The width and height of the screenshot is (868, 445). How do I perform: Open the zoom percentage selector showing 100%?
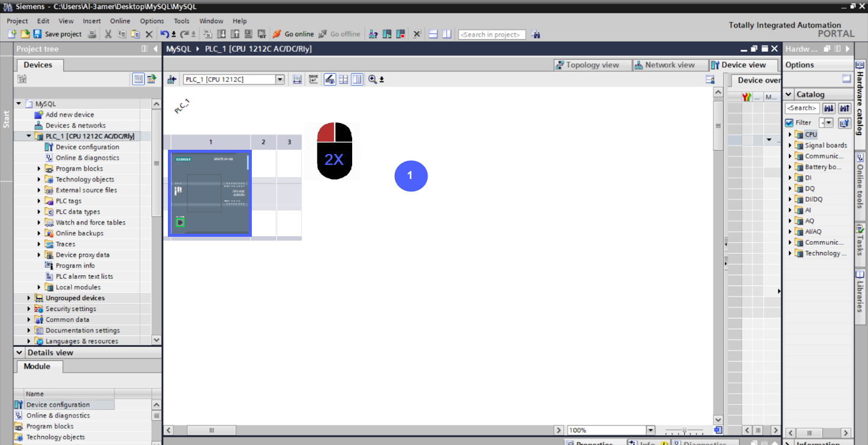coord(650,430)
